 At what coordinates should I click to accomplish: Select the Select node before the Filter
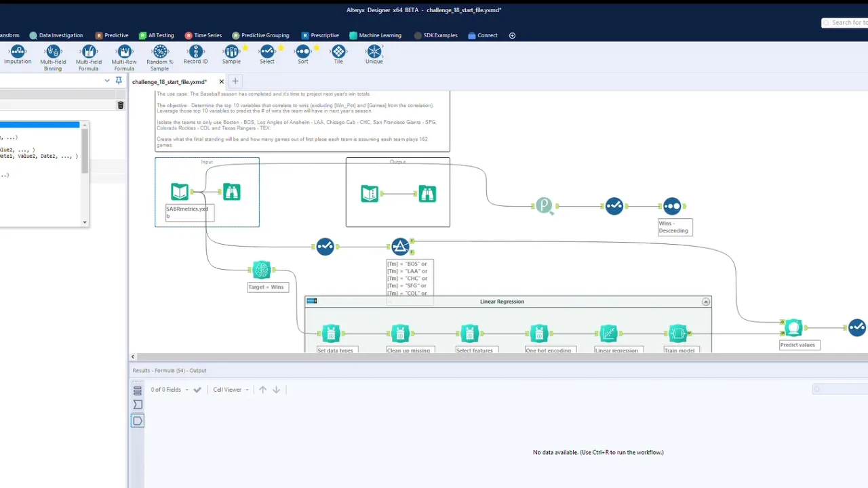tap(325, 247)
